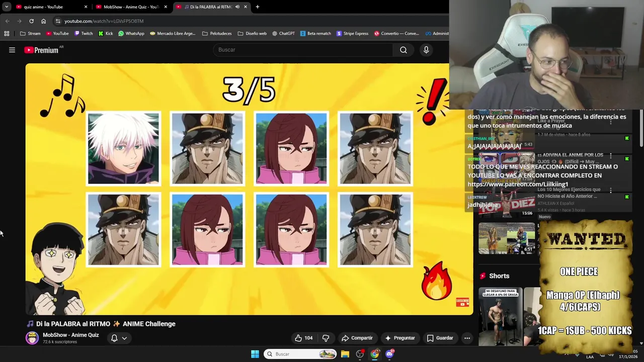Go back in browser history
Screen dimensions: 644x362
(7, 21)
